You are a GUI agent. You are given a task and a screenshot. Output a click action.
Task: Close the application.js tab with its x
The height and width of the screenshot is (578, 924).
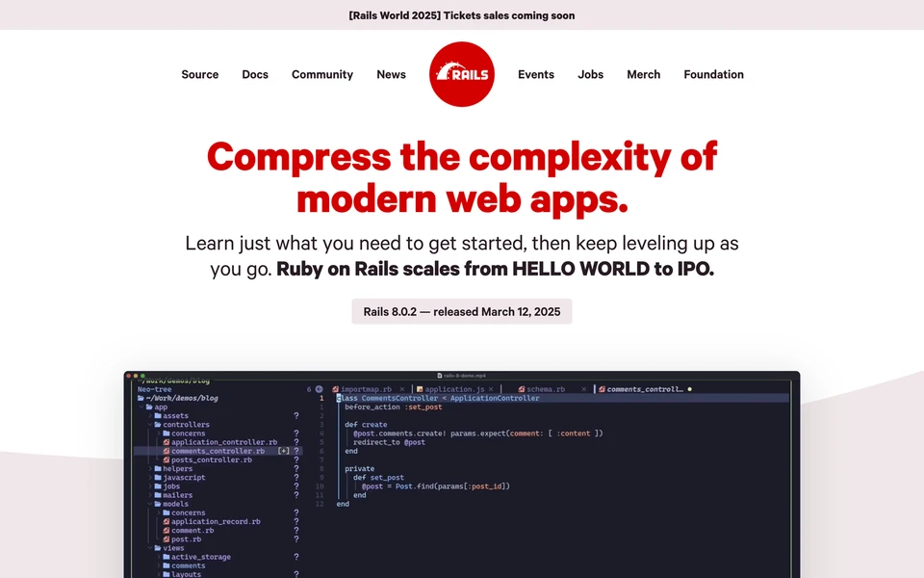tap(490, 389)
